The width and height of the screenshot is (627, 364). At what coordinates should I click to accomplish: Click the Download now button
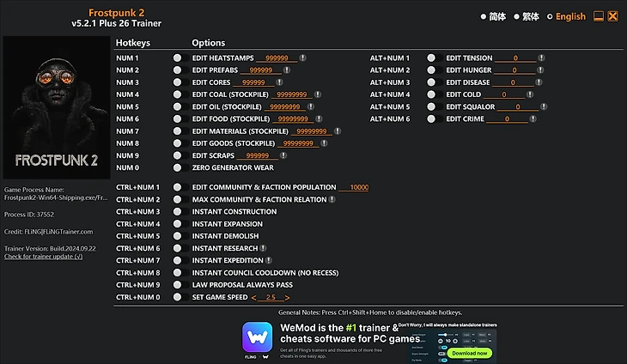[470, 353]
